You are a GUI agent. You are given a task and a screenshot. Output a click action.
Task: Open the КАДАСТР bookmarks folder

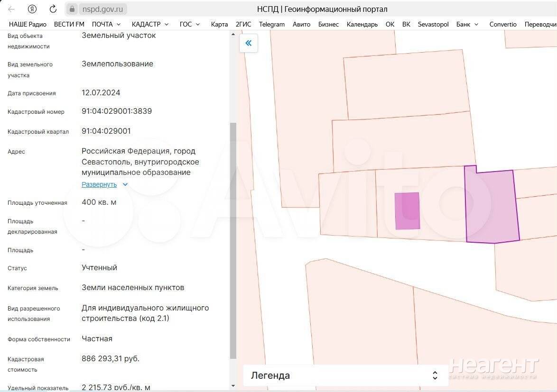(x=150, y=24)
